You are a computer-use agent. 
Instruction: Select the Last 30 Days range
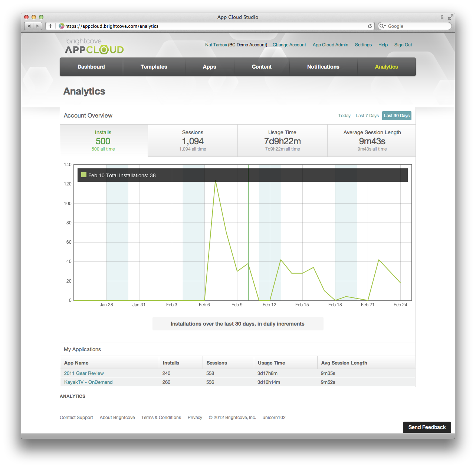point(397,116)
